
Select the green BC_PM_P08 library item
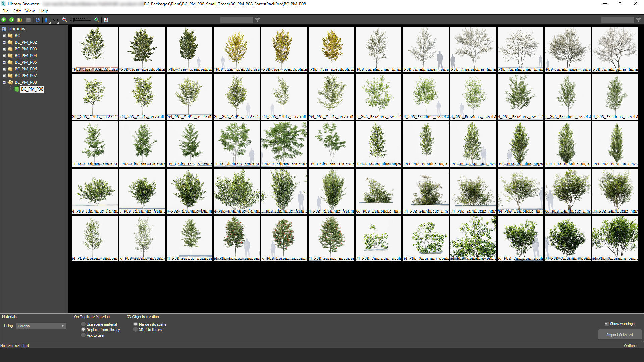click(32, 89)
